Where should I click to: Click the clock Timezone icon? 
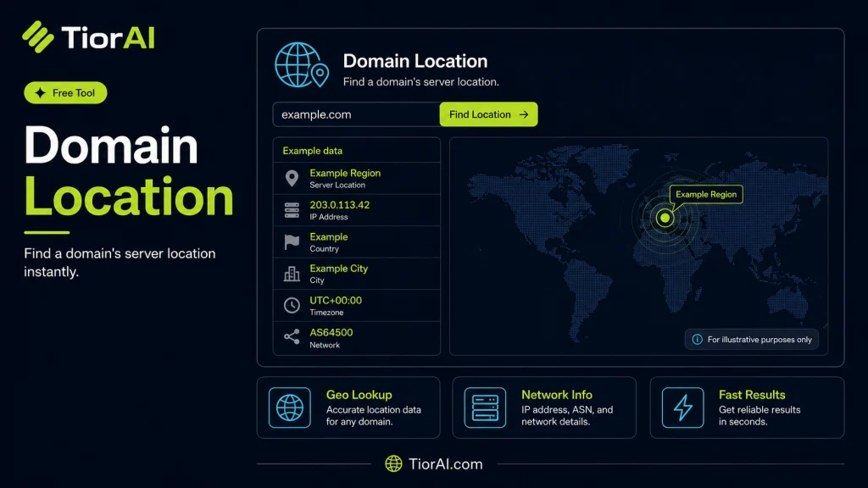point(292,305)
